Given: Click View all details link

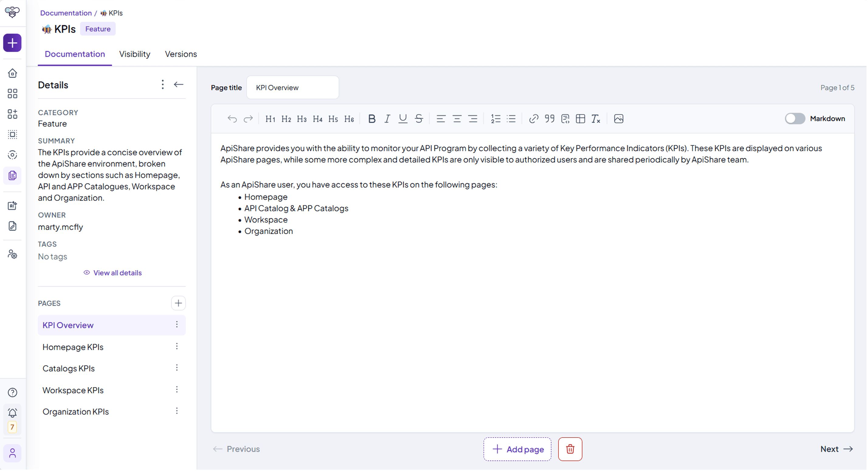Looking at the screenshot, I should (113, 273).
